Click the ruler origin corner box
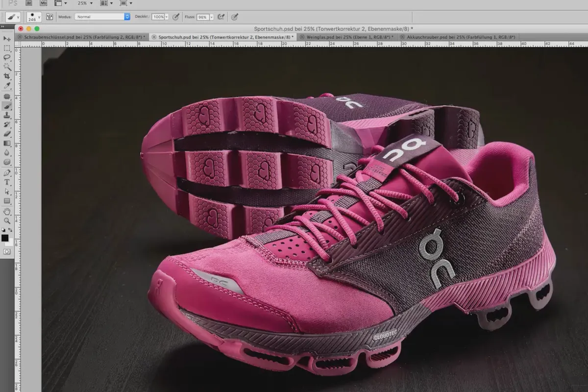Image resolution: width=588 pixels, height=392 pixels. [17, 44]
